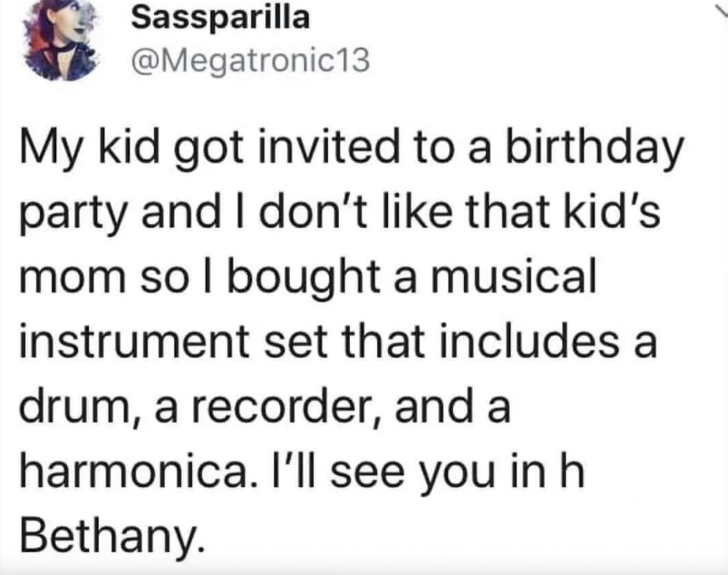The width and height of the screenshot is (728, 575).
Task: Click the word "Bethany" in tweet
Action: (111, 536)
